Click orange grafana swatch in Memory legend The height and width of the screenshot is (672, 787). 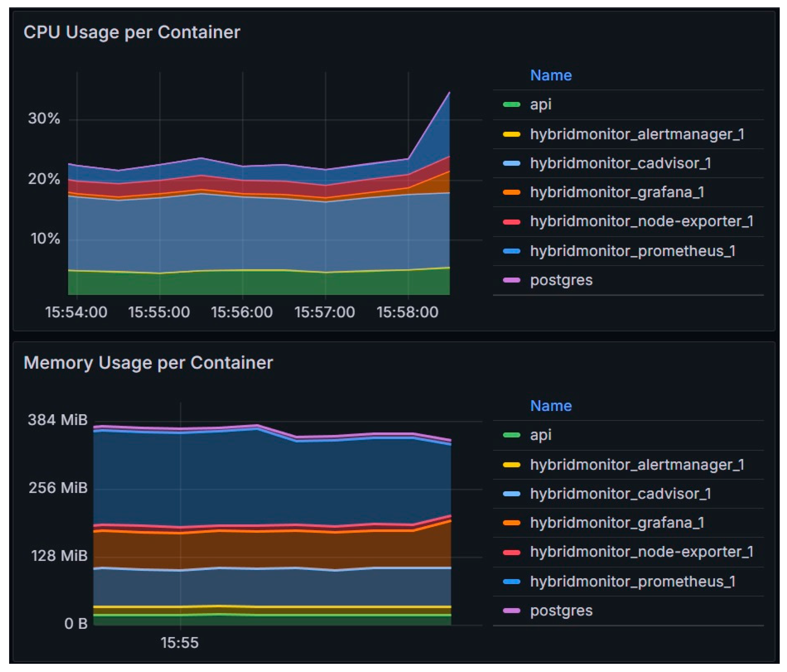[x=511, y=523]
